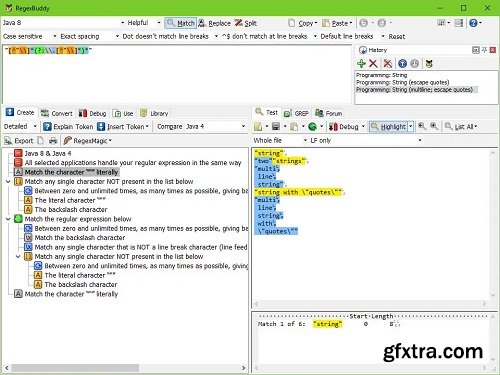Change Default line breaks option
Viewport: 500px width, 375px height.
click(x=352, y=36)
